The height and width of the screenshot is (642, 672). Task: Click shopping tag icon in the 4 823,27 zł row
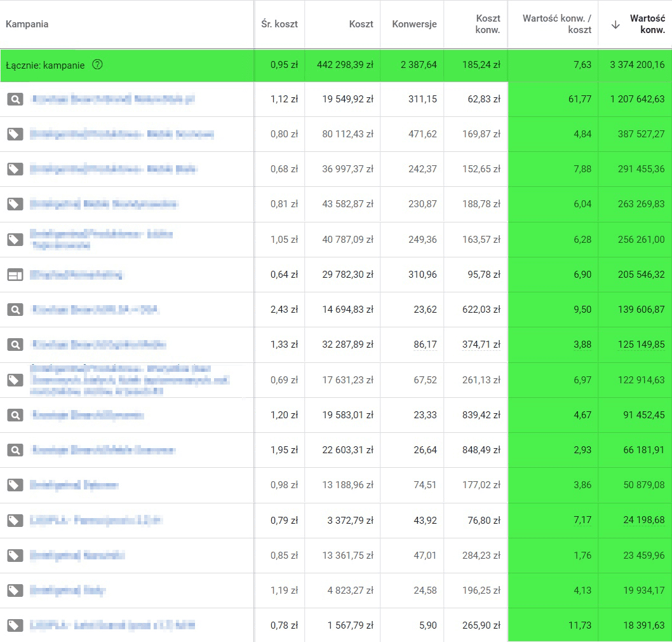click(x=15, y=591)
